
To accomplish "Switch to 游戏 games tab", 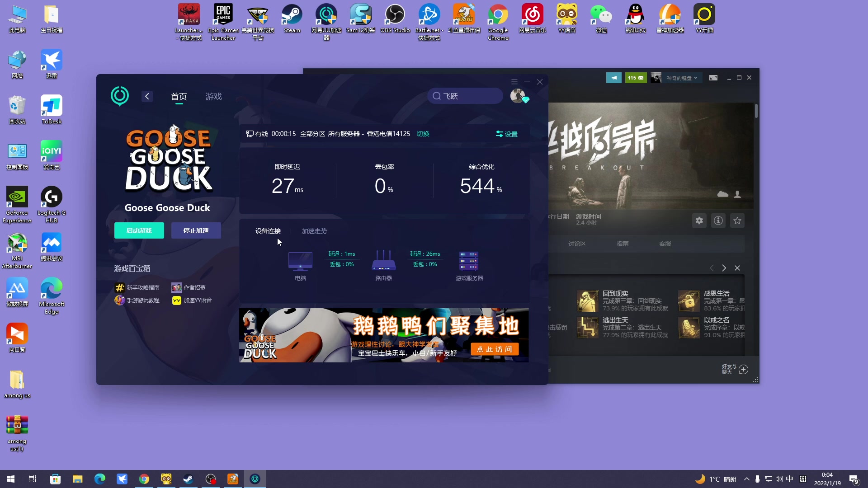I will click(213, 96).
